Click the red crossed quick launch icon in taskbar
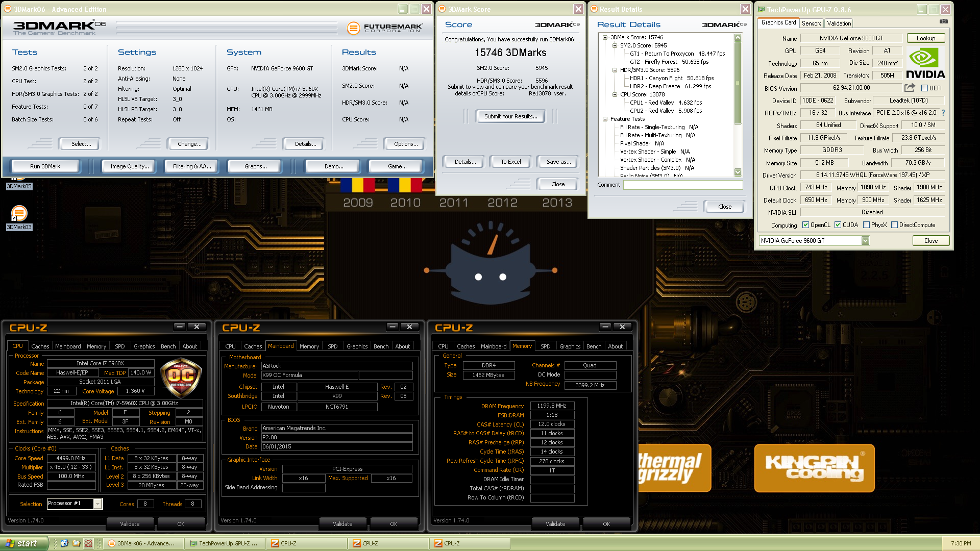The width and height of the screenshot is (980, 551). [88, 543]
